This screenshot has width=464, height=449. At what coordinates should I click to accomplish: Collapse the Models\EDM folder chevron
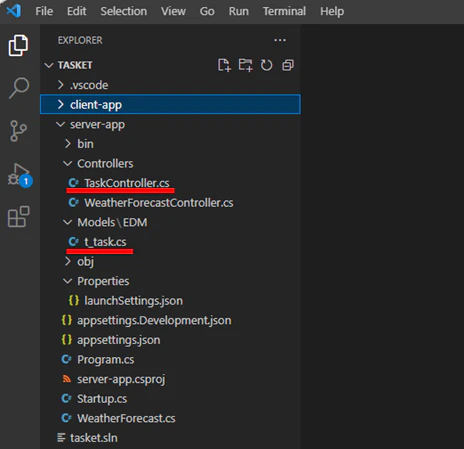(x=68, y=222)
